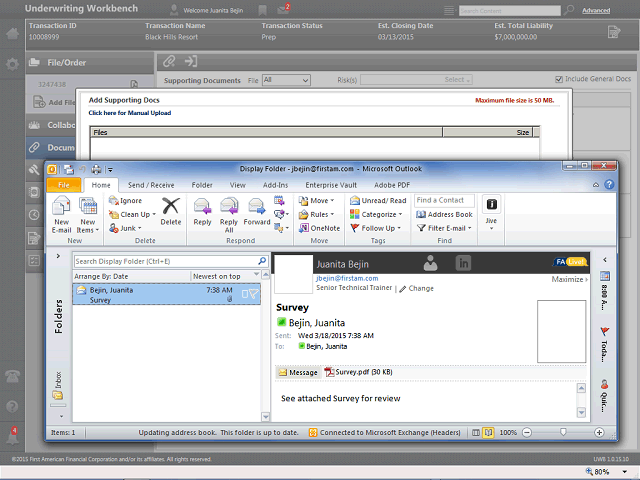Open the File All dropdown in Supporting Documents
The height and width of the screenshot is (480, 640).
point(286,80)
